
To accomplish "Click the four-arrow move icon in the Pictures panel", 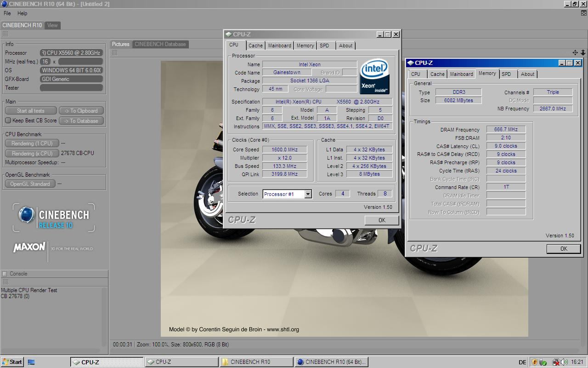I will pyautogui.click(x=575, y=53).
